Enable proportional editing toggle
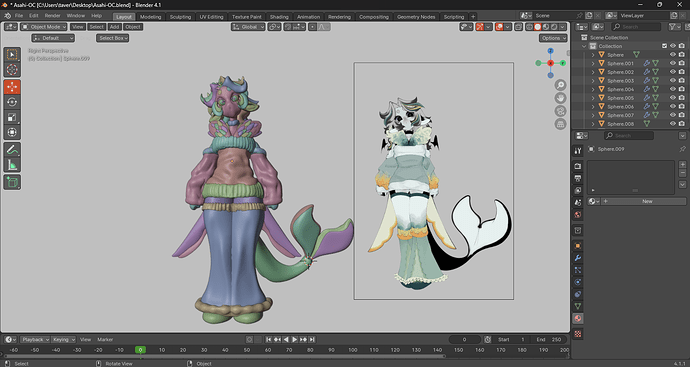 [312, 27]
